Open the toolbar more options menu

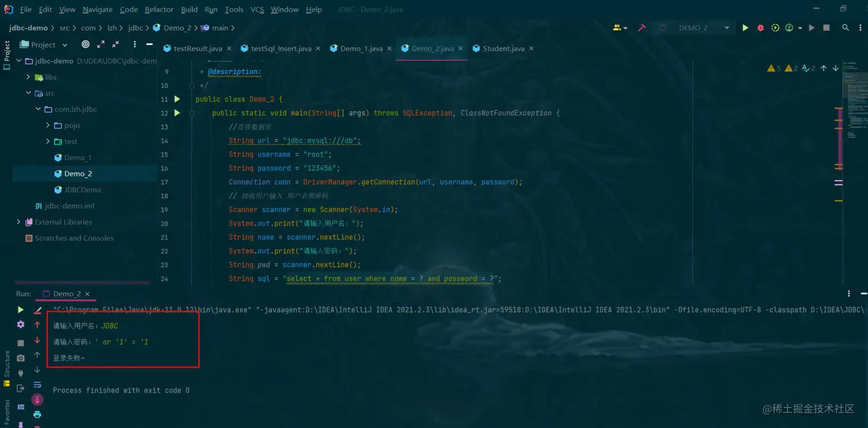point(860,28)
